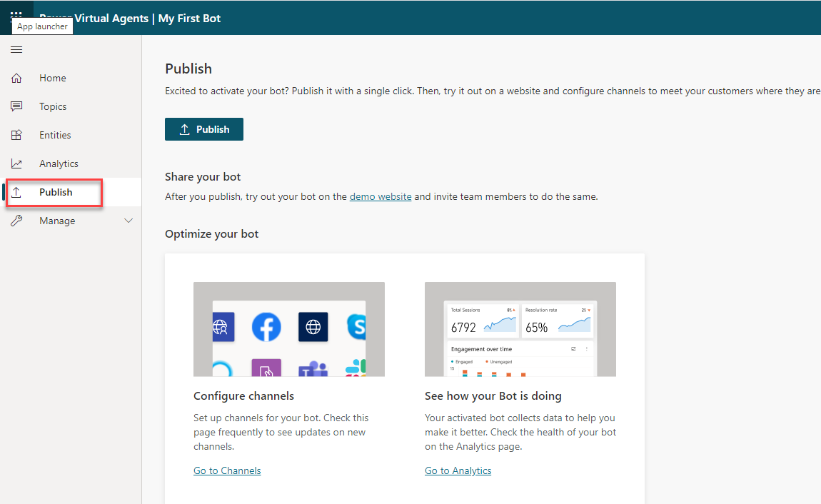The image size is (821, 504).
Task: Follow the Go to Channels link
Action: click(x=227, y=470)
